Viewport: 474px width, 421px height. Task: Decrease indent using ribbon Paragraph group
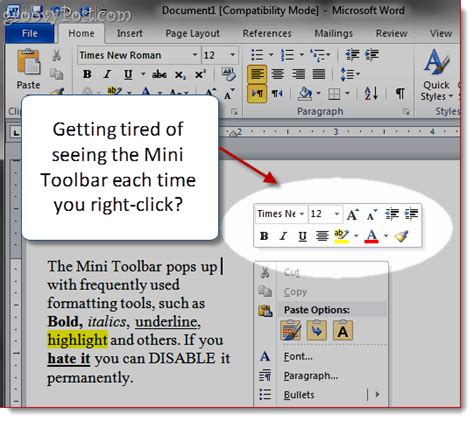[352, 55]
